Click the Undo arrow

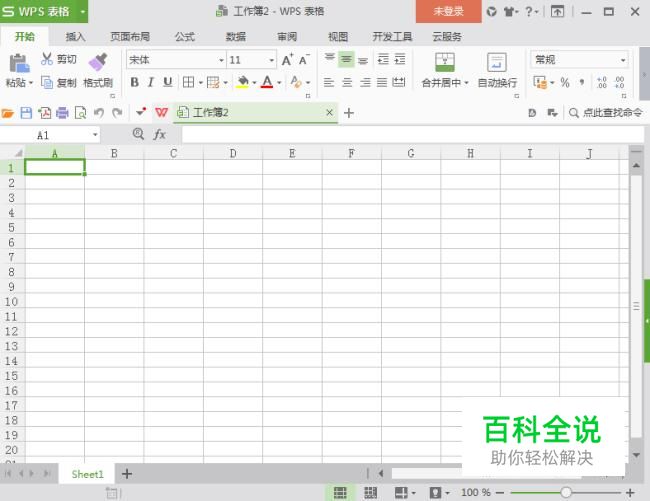[99, 113]
